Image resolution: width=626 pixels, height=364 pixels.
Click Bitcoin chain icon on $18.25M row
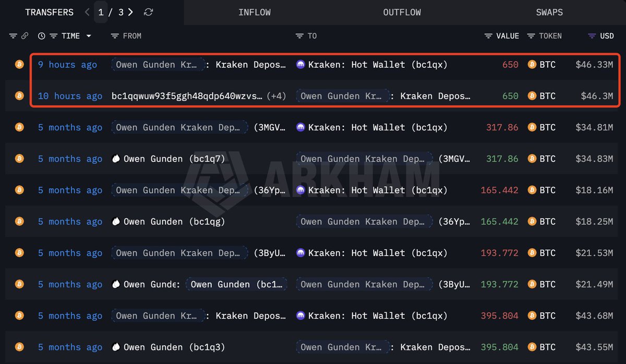click(19, 222)
